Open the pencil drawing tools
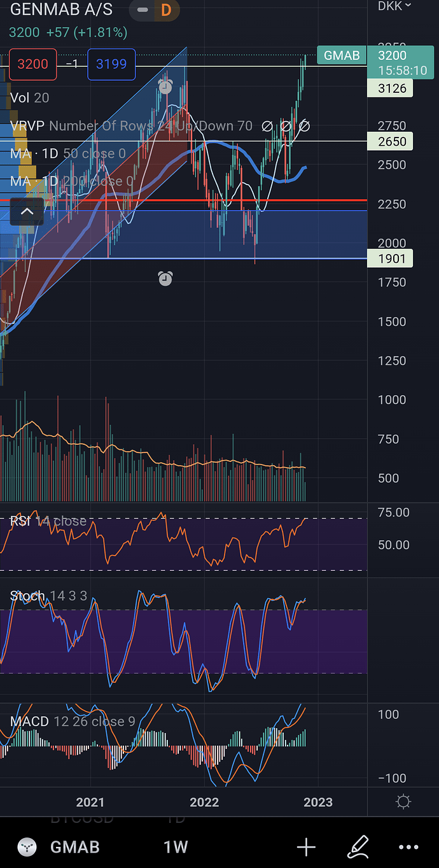Image resolution: width=439 pixels, height=868 pixels. tap(359, 847)
